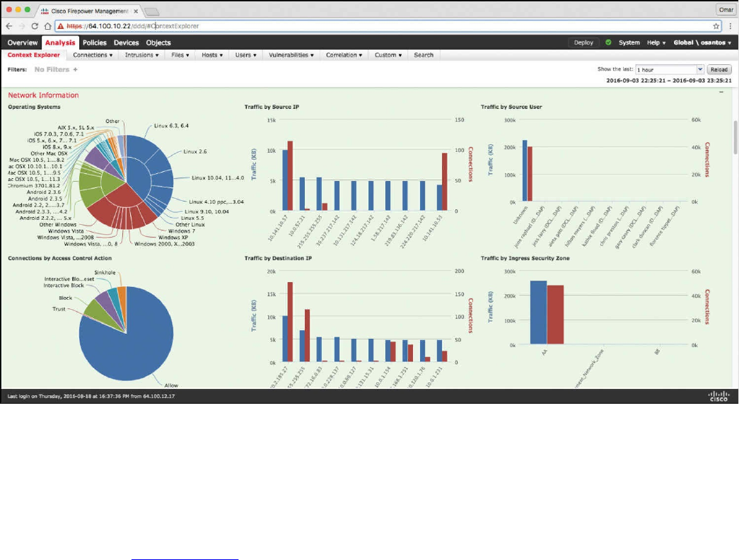The image size is (739, 560).
Task: Open the browser home icon
Action: tap(47, 26)
